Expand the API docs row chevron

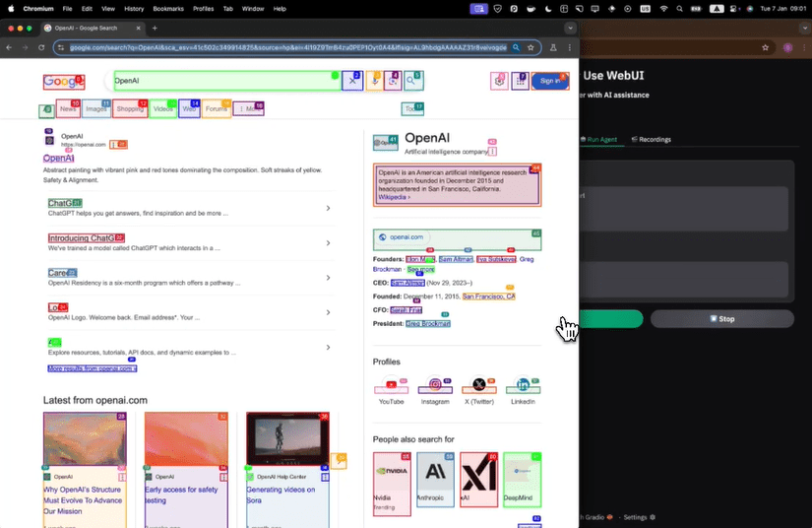tap(328, 347)
